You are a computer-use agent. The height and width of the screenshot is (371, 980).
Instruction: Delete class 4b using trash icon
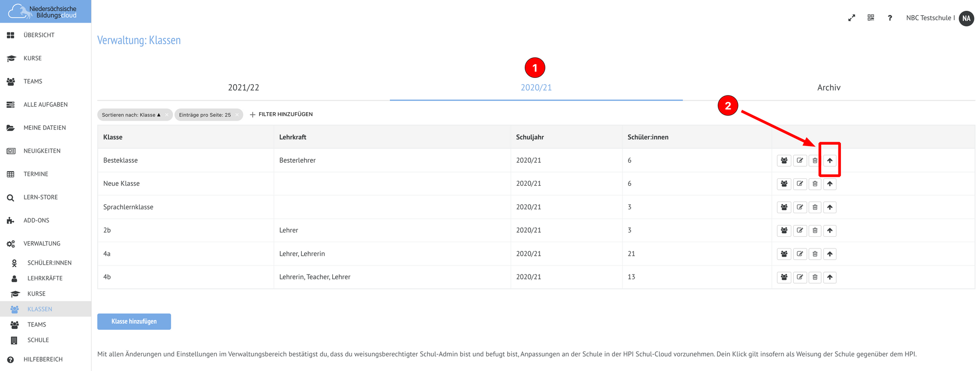[815, 277]
